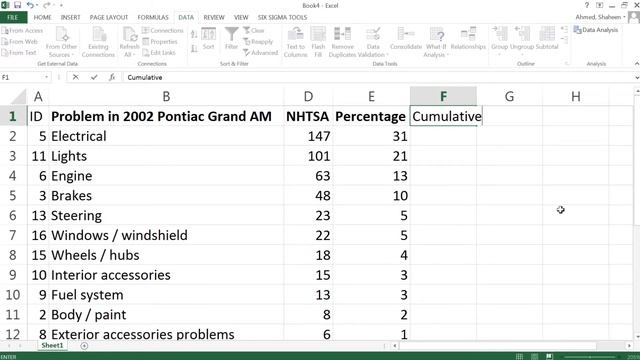The height and width of the screenshot is (360, 640).
Task: Expand the formula bar
Action: click(x=636, y=77)
